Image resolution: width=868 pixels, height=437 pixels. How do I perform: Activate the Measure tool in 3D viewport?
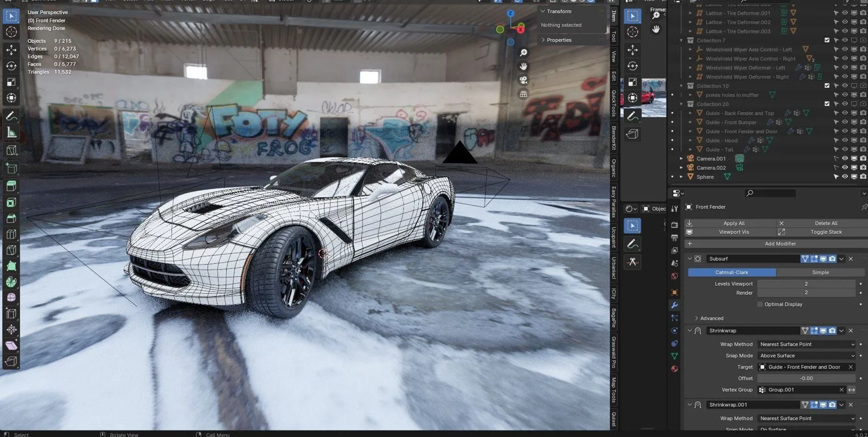coord(11,132)
